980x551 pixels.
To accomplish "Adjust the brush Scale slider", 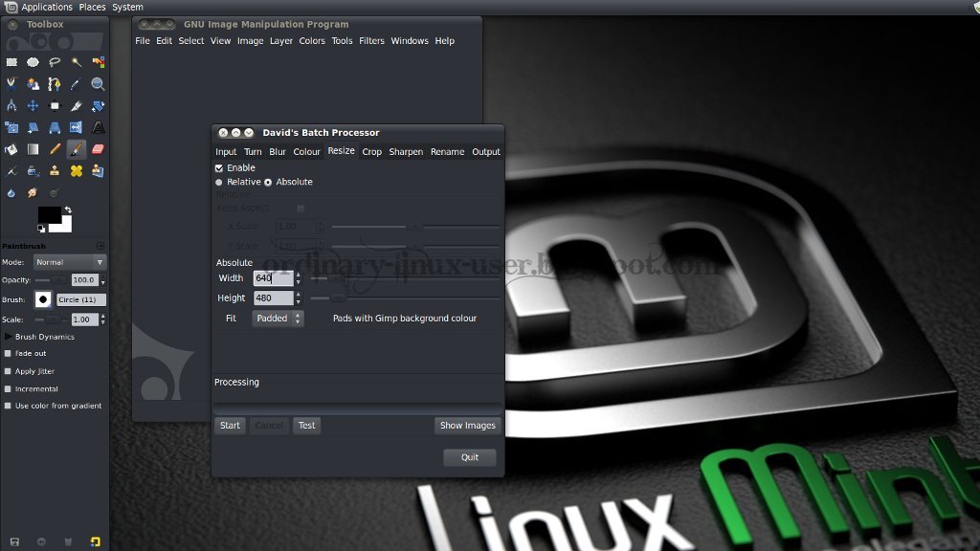I will click(52, 320).
